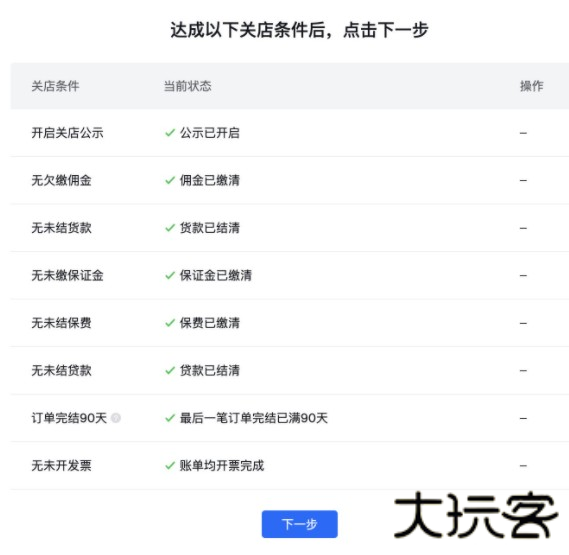Click the green check beside 贷款已结清

[x=170, y=371]
